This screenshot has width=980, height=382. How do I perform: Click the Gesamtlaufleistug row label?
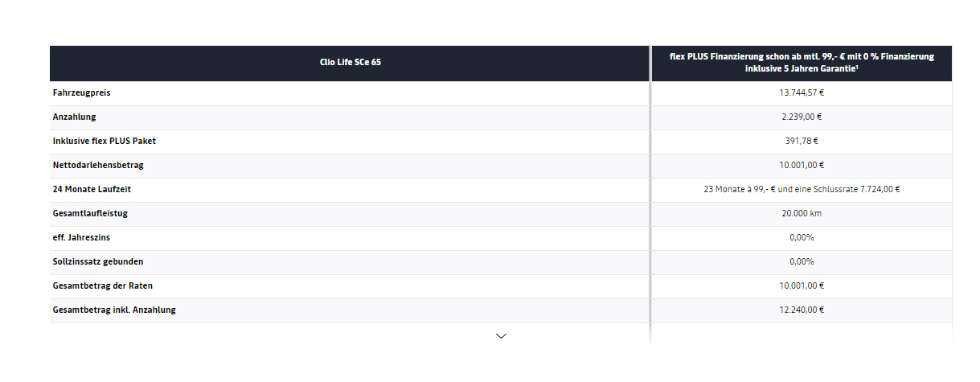[x=91, y=214]
